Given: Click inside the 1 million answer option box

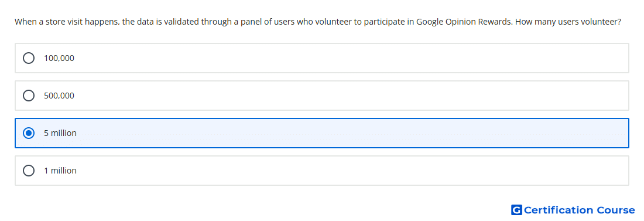Looking at the screenshot, I should [x=322, y=171].
